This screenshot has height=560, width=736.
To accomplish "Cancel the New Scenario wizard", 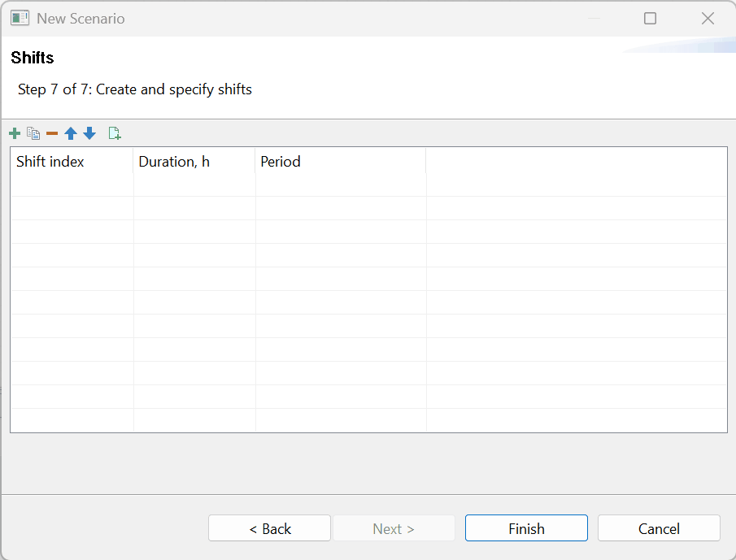I will click(x=659, y=528).
